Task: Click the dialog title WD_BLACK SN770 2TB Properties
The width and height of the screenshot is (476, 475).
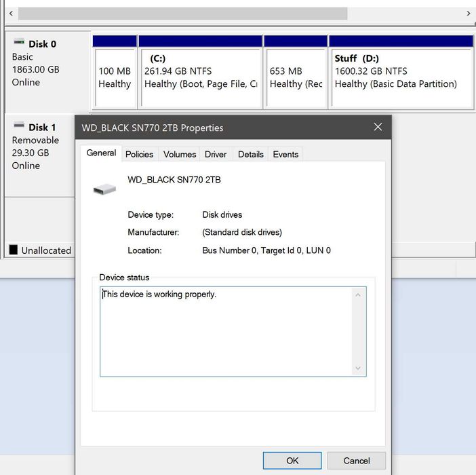Action: coord(152,128)
